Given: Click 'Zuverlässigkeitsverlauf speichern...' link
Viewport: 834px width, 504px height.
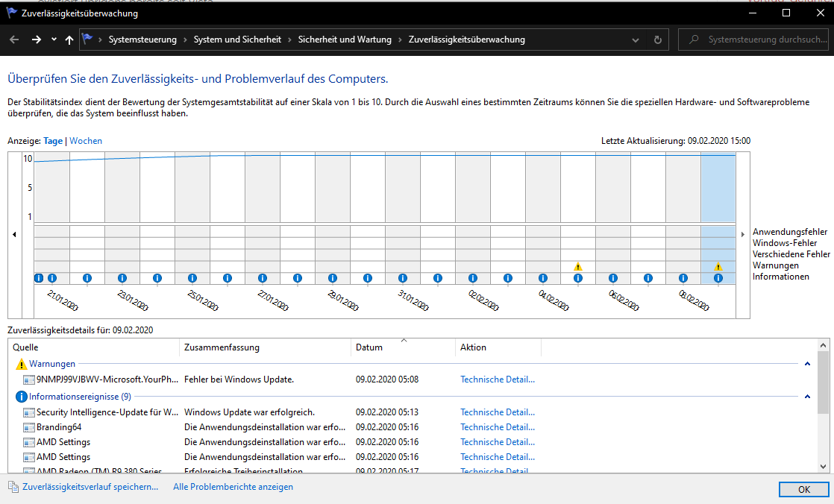Looking at the screenshot, I should pos(90,487).
